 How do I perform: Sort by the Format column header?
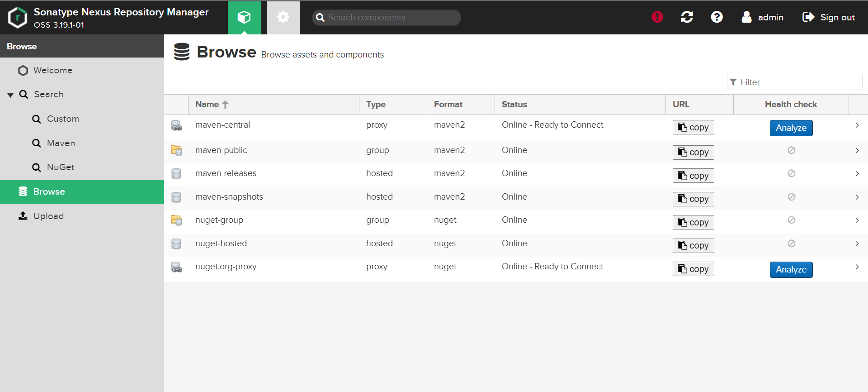pyautogui.click(x=461, y=104)
